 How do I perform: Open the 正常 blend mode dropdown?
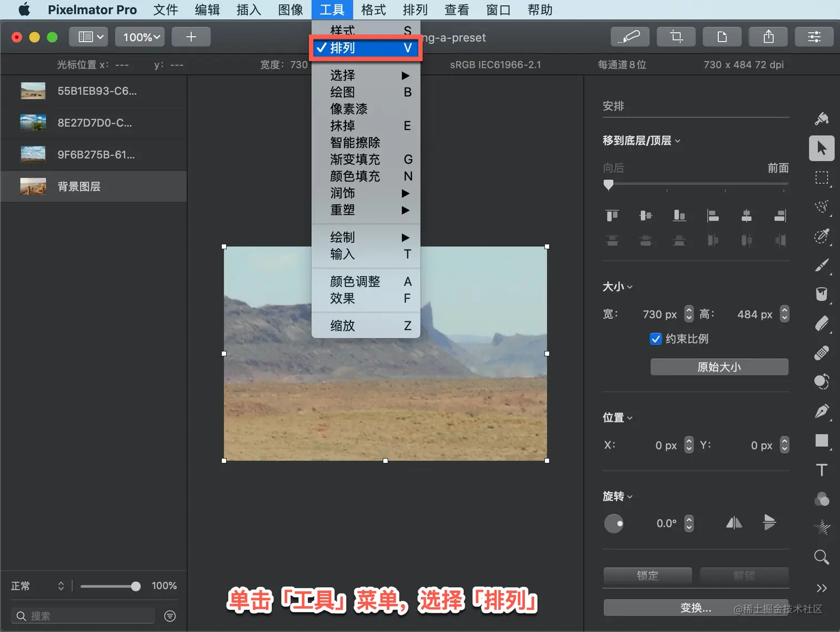coord(38,586)
